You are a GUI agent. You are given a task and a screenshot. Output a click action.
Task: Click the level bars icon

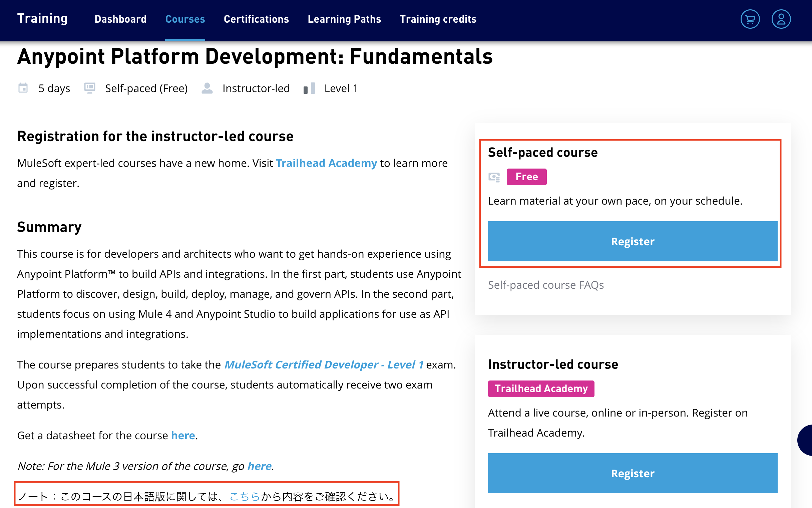(x=309, y=88)
